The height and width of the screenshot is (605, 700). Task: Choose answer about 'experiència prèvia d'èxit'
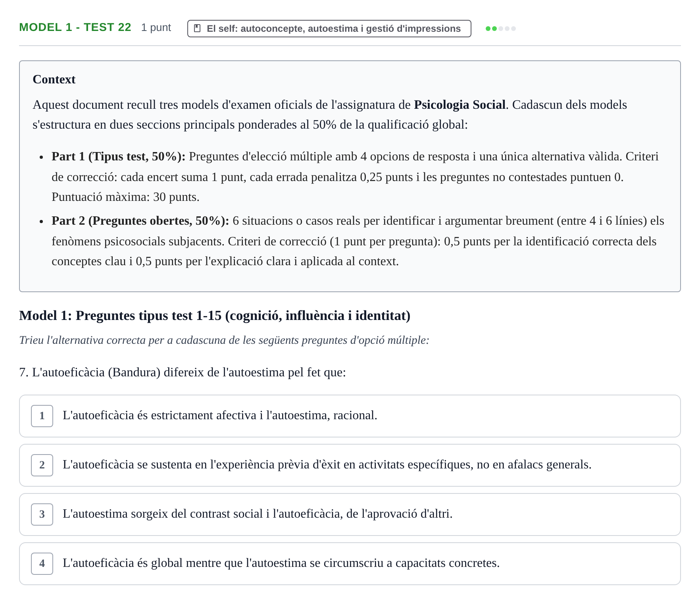(x=350, y=465)
